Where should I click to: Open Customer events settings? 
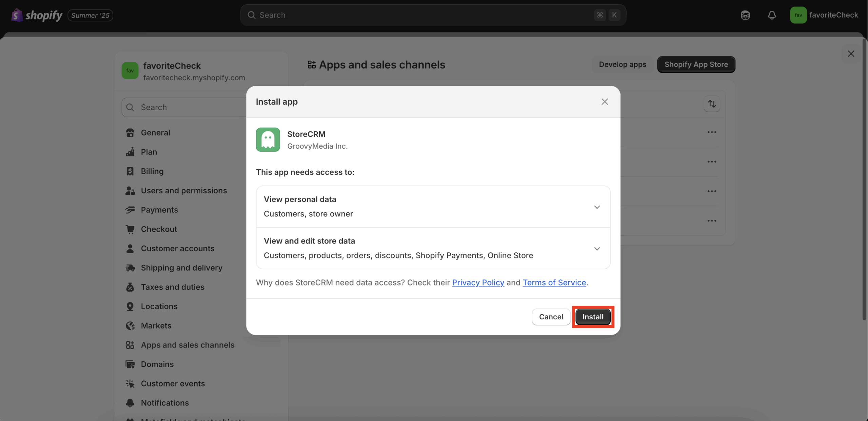coord(173,383)
